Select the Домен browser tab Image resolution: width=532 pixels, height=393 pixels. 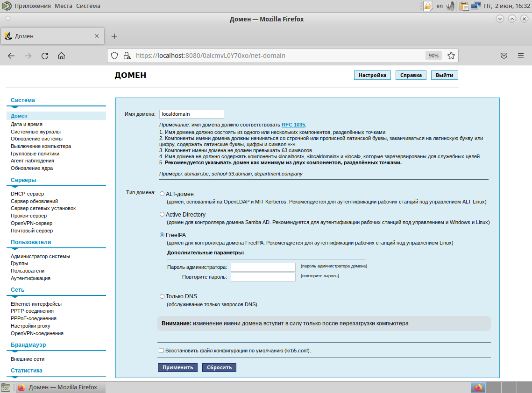(53, 36)
